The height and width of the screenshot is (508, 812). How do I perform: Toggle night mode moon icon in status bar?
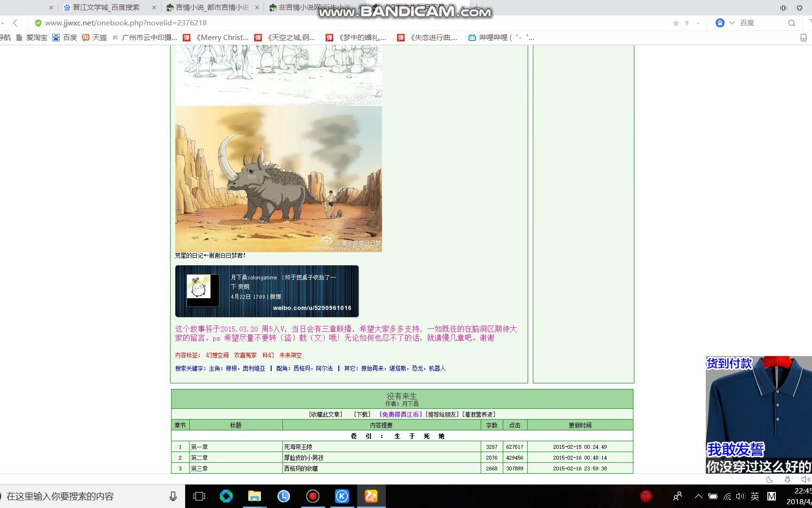(769, 480)
